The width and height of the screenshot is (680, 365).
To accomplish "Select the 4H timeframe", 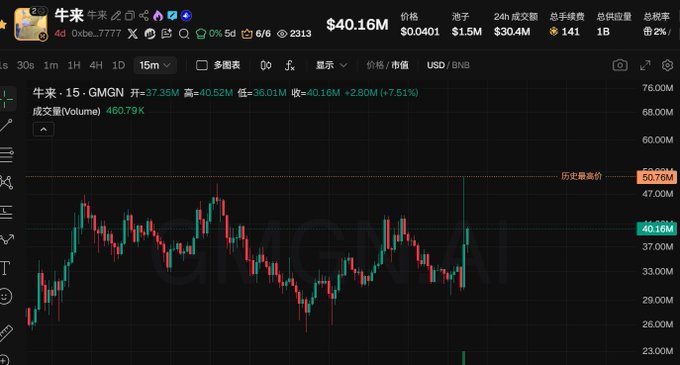I will 96,65.
